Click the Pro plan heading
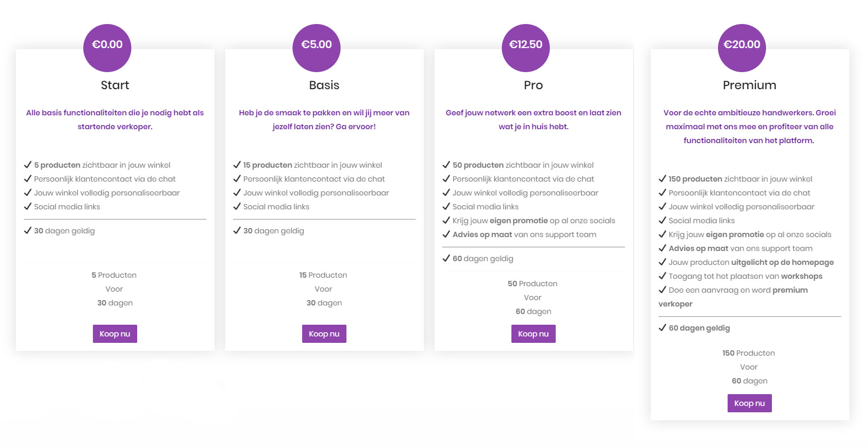 (x=533, y=85)
